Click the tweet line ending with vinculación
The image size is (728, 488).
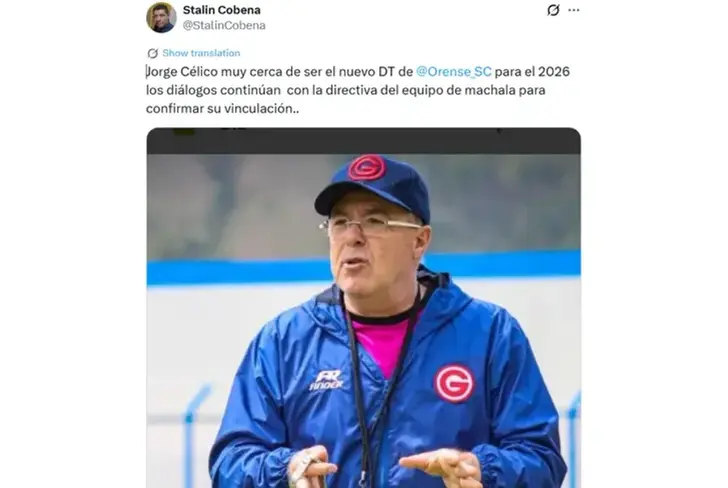222,109
